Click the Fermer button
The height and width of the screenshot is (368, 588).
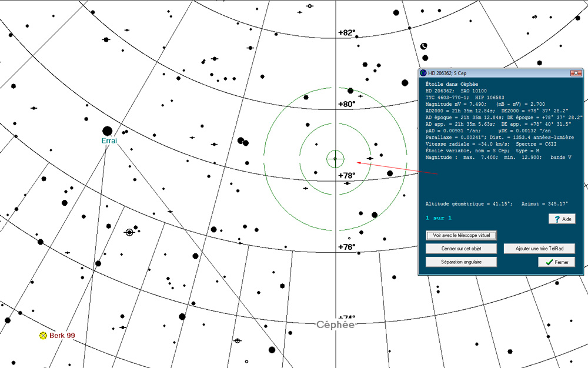[557, 262]
